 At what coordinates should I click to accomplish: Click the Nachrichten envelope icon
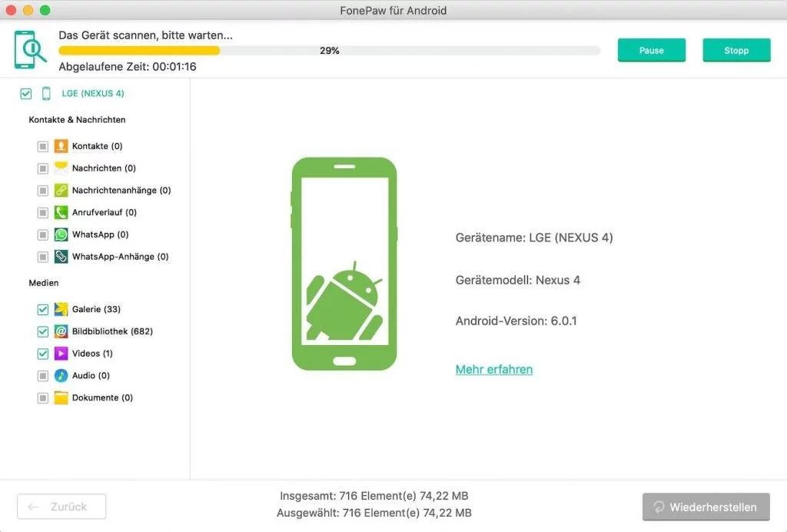click(61, 168)
